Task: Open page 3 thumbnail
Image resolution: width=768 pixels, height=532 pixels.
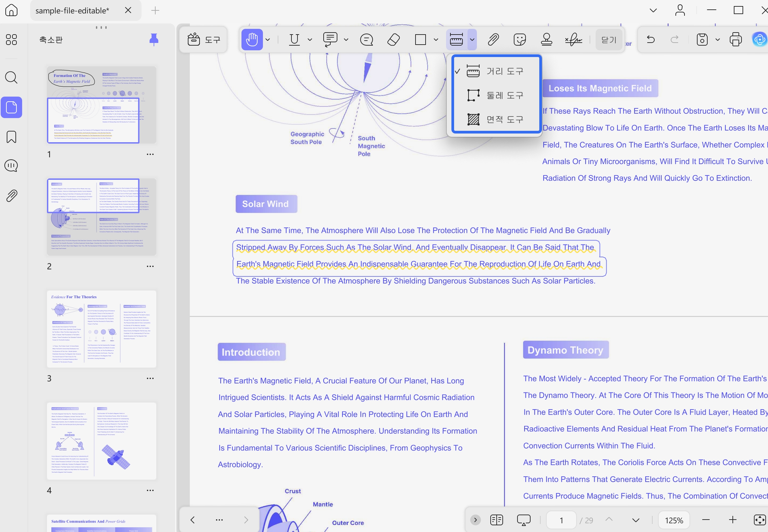Action: [x=102, y=329]
